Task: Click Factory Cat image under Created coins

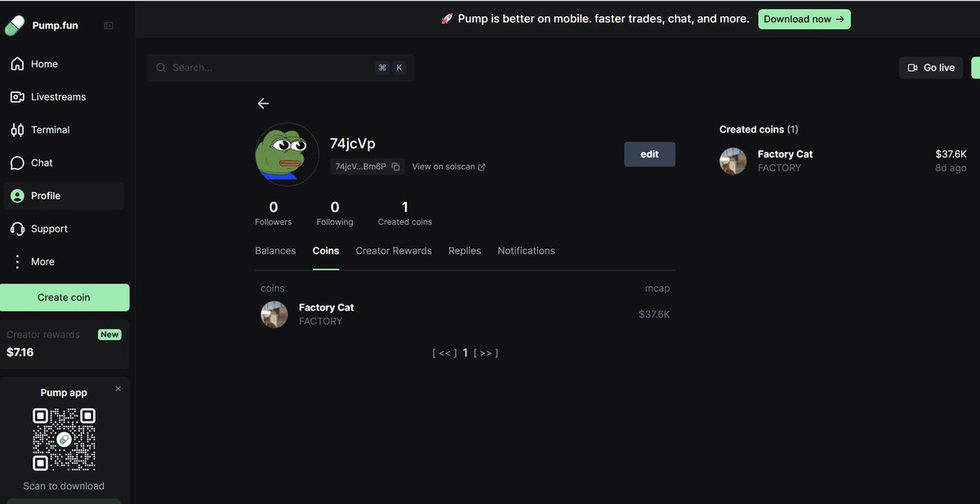Action: [x=733, y=161]
